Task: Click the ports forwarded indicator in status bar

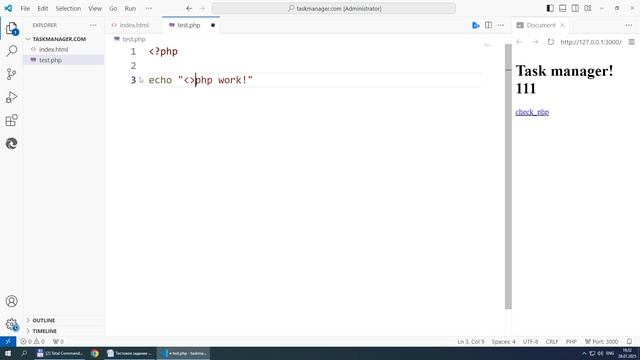Action: (58, 341)
